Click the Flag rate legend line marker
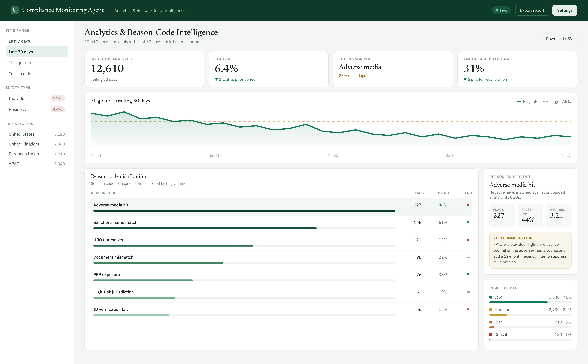The image size is (588, 364). (x=519, y=101)
